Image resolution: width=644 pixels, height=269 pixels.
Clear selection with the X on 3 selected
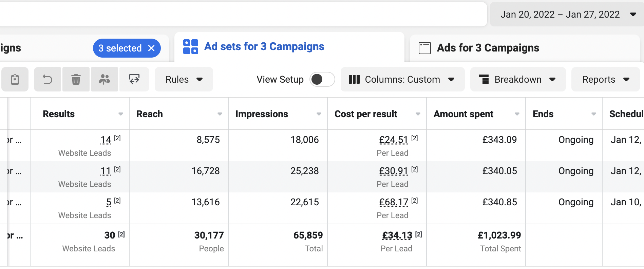click(151, 48)
